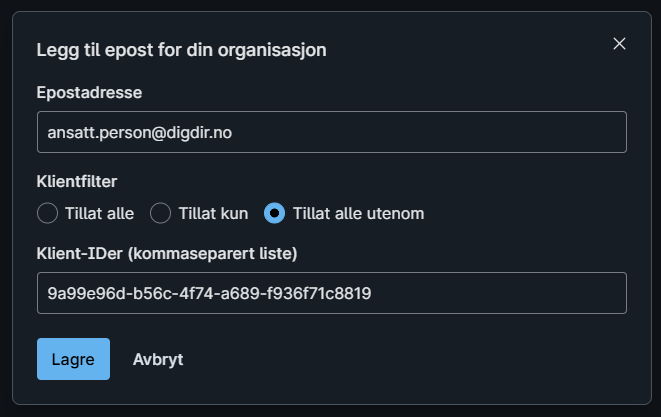Click the selected 'Tillat alle utenom' radio circle
Viewport: 661px width, 417px height.
pyautogui.click(x=275, y=213)
